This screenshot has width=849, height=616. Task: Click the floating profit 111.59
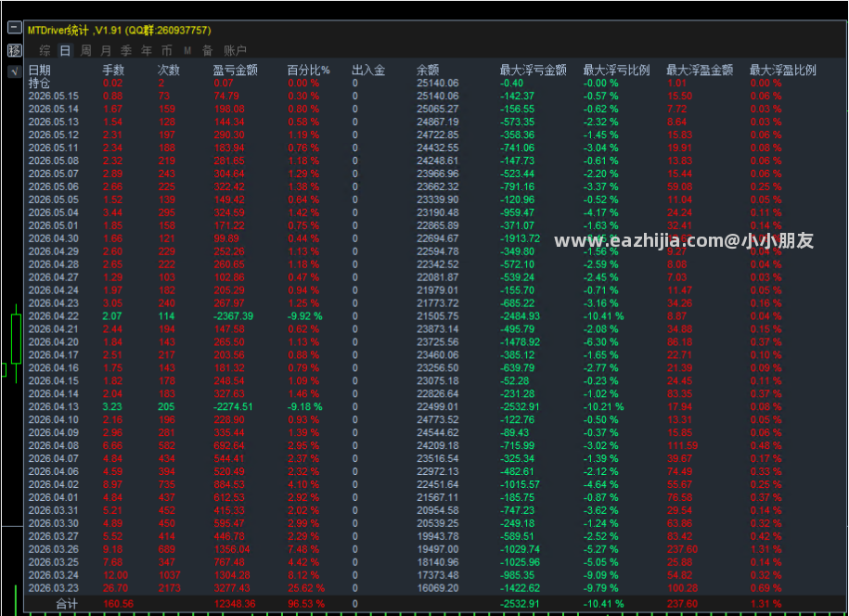(x=682, y=445)
